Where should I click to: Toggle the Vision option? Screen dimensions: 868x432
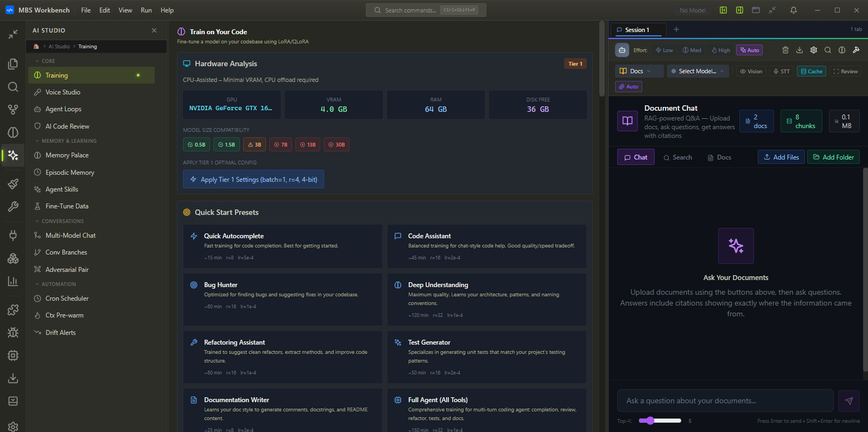[x=751, y=71]
